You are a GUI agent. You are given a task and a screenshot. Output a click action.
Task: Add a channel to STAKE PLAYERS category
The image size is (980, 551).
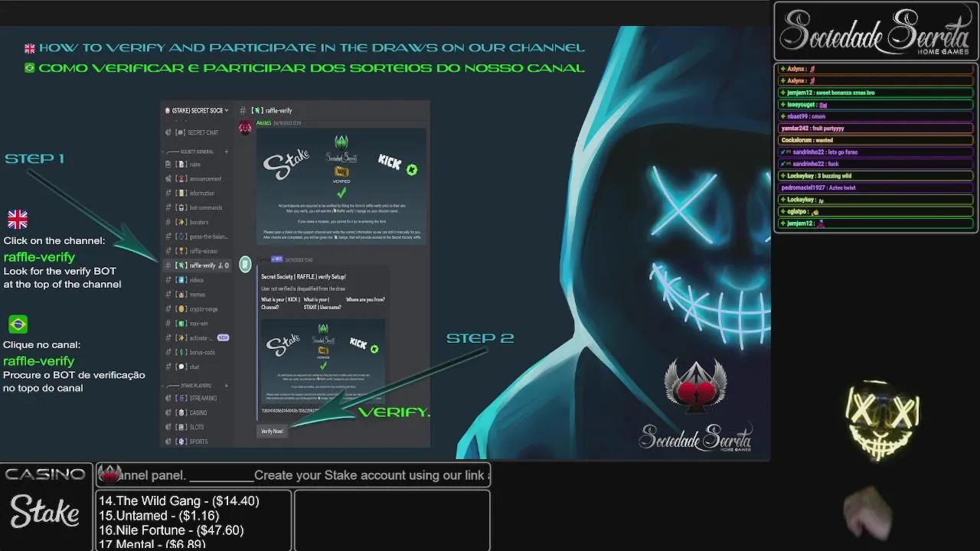pyautogui.click(x=227, y=386)
